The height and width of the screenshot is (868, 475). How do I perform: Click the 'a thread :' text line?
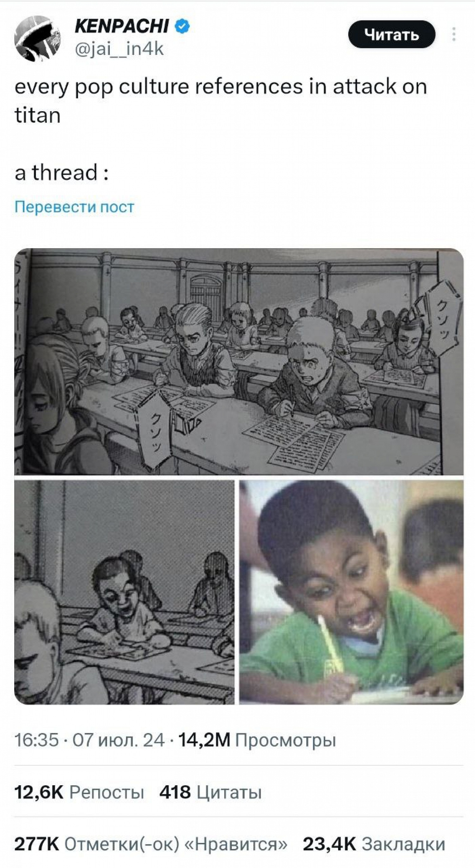point(62,172)
